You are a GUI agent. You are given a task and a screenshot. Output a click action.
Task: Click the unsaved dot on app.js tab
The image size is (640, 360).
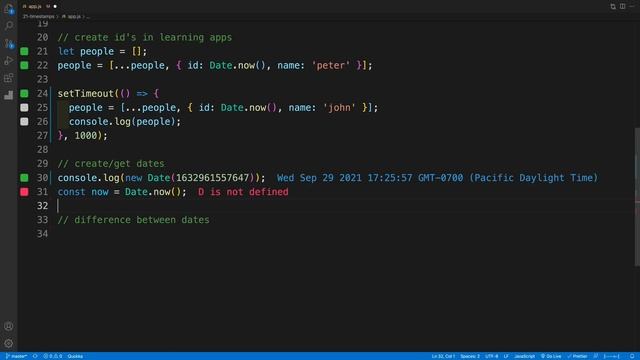pos(55,6)
